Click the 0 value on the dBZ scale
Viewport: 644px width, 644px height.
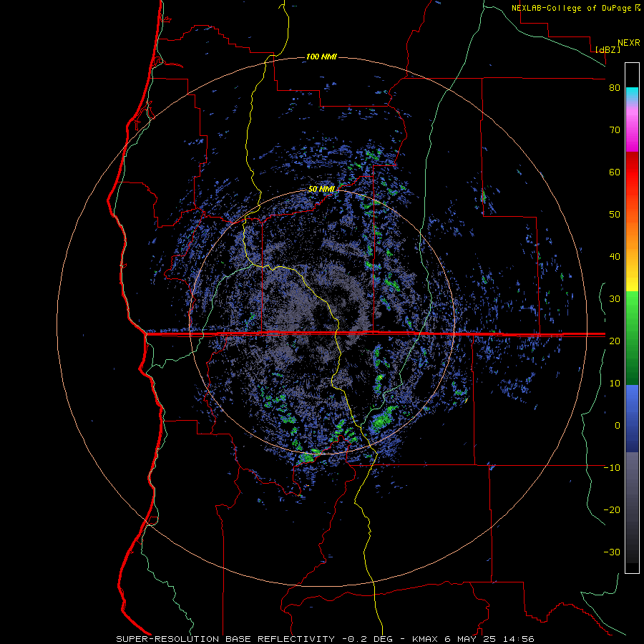pos(618,426)
